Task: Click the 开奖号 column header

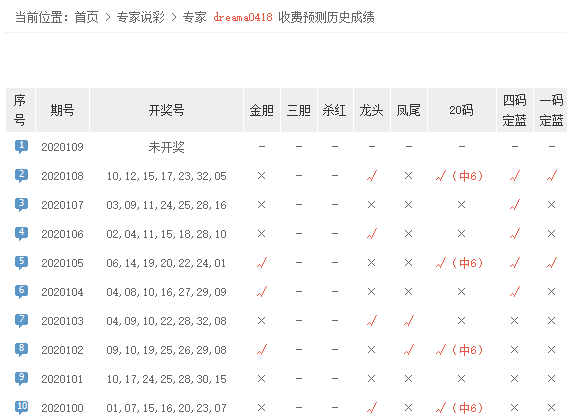Action: (x=166, y=110)
